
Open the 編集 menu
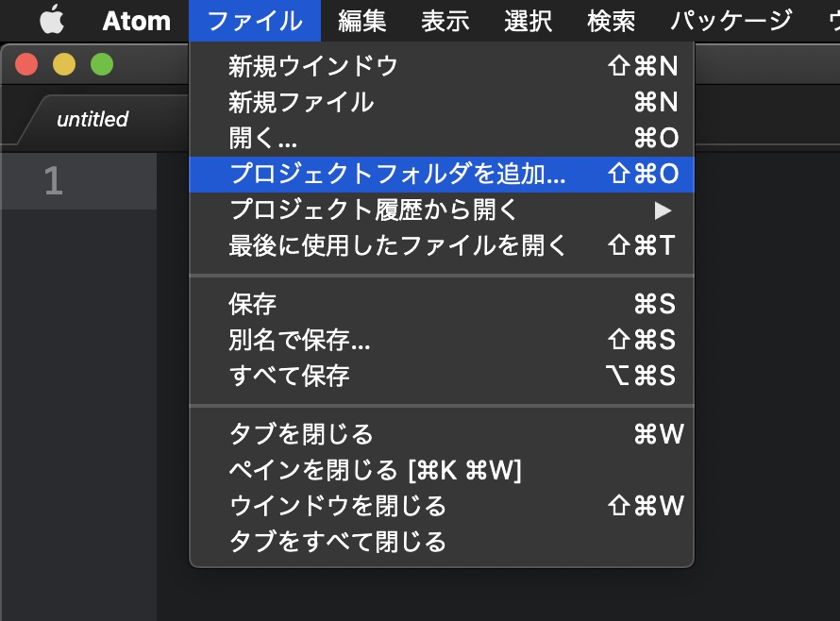(361, 20)
